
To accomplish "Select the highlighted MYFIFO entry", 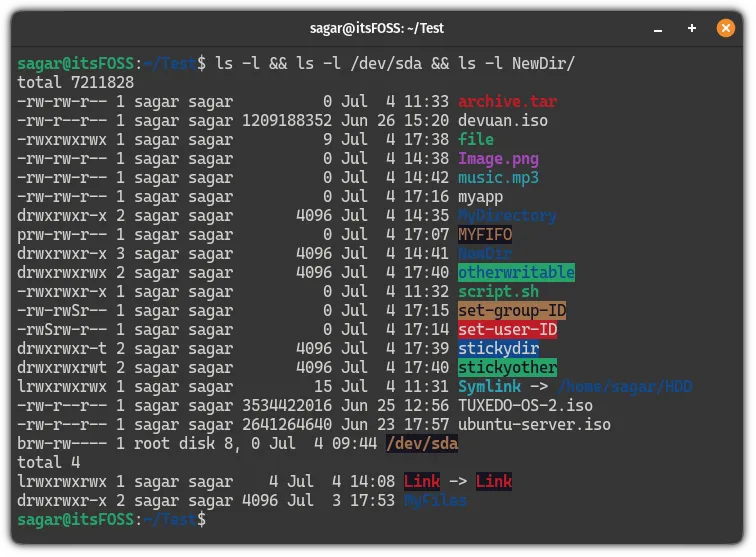I will [485, 234].
